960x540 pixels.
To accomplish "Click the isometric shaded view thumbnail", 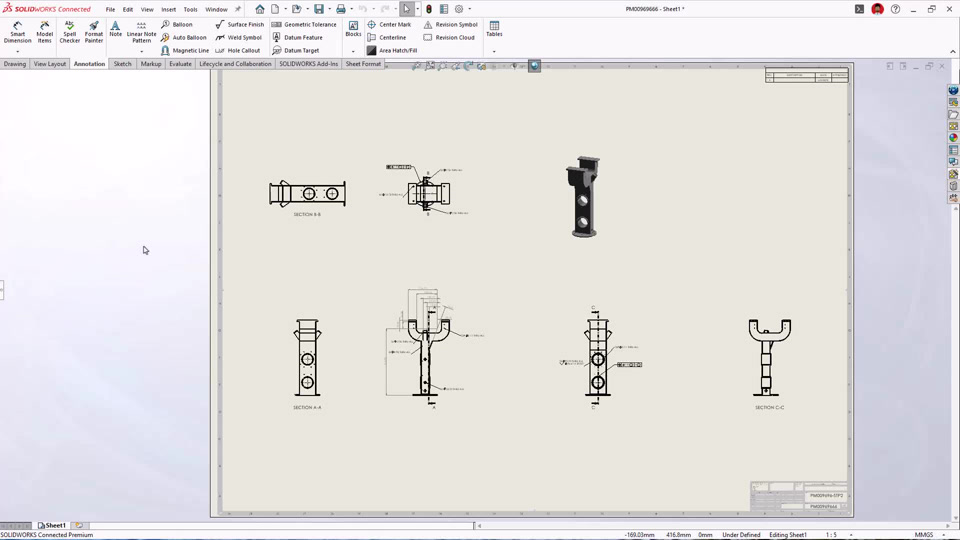I will click(583, 197).
